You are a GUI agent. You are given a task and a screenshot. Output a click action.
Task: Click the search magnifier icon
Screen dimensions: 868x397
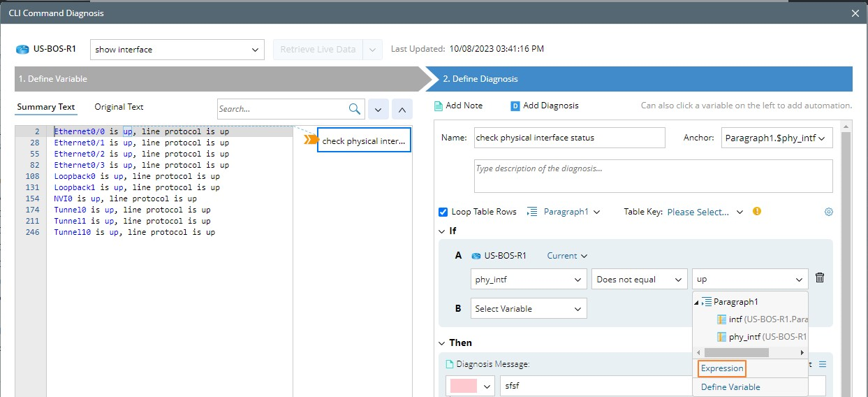(355, 109)
